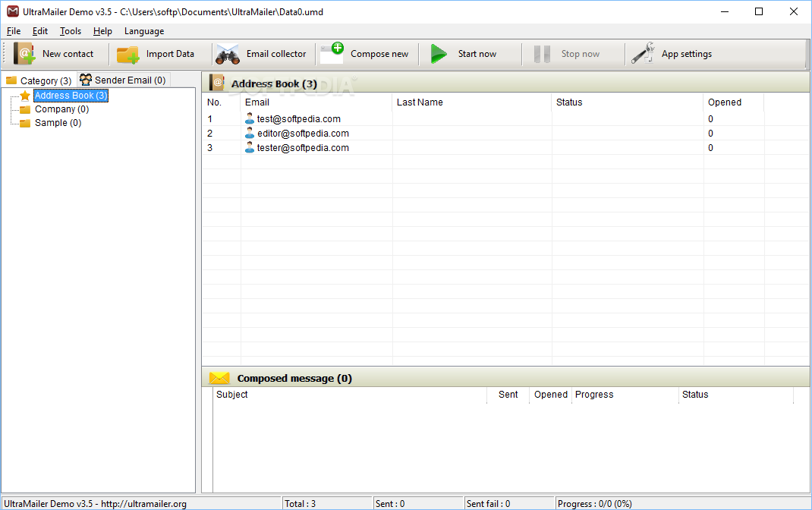Select the tester@softpedia.com contact row
This screenshot has width=812, height=510.
click(505, 147)
